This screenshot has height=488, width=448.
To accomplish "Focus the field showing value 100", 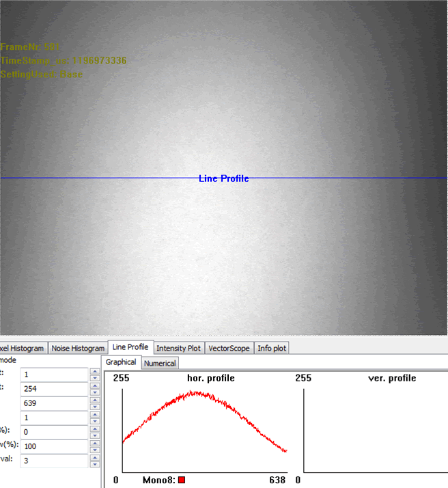I will (55, 446).
